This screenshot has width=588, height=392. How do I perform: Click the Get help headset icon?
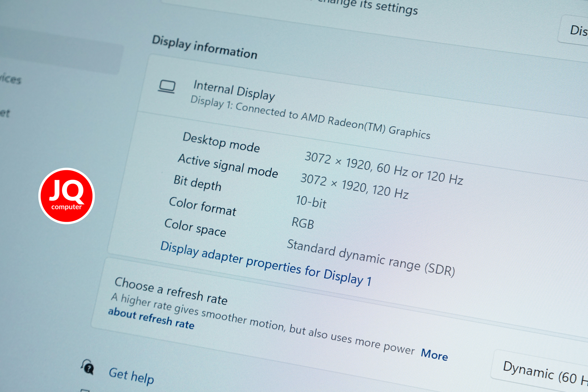[x=87, y=367]
